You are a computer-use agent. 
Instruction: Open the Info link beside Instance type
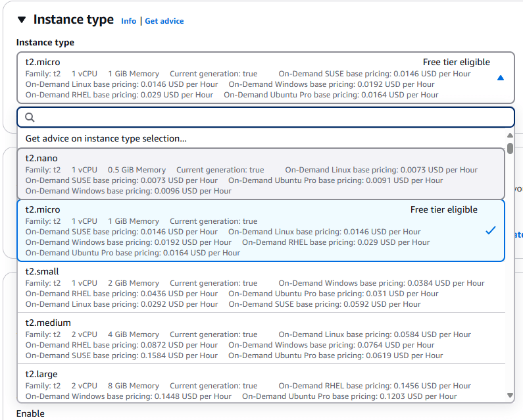point(128,21)
